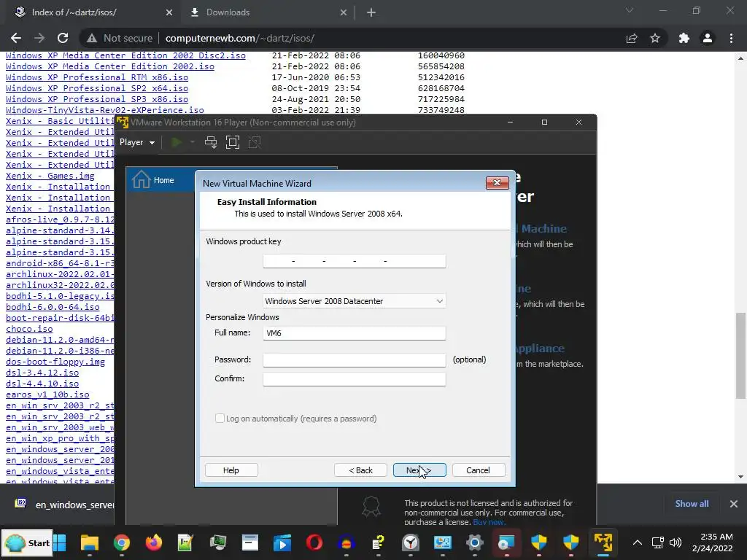This screenshot has width=747, height=560.
Task: Open a new browser tab with plus button
Action: [x=371, y=12]
